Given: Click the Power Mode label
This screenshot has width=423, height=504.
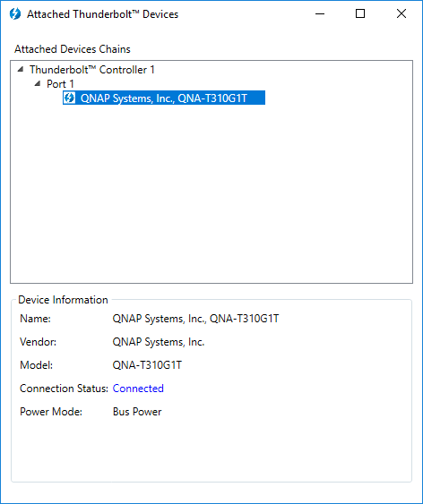Looking at the screenshot, I should 51,412.
